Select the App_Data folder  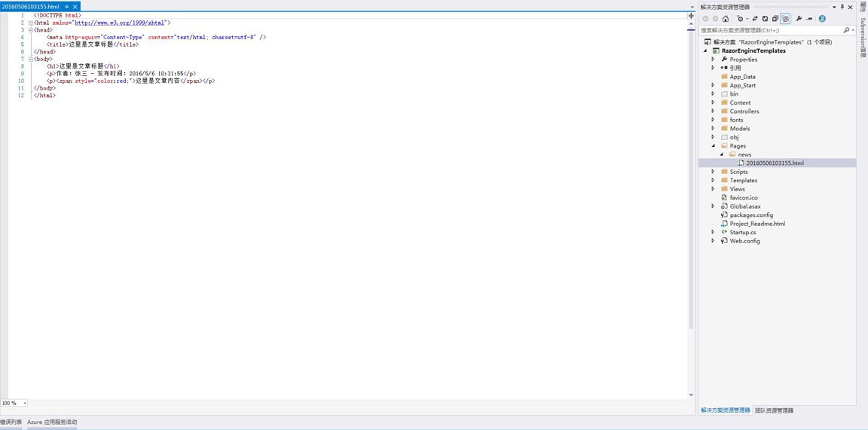(742, 77)
